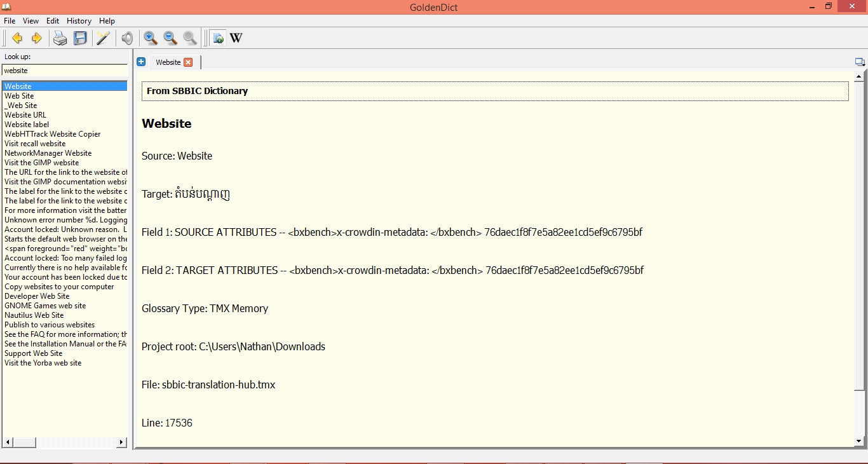The height and width of the screenshot is (464, 868).
Task: Click the Look up search field
Action: point(65,71)
